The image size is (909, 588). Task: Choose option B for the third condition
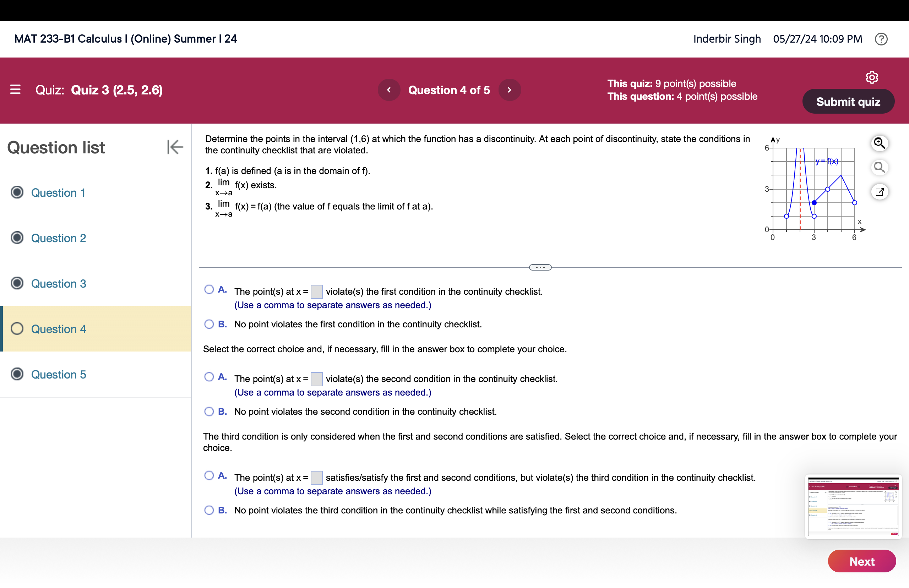point(209,510)
